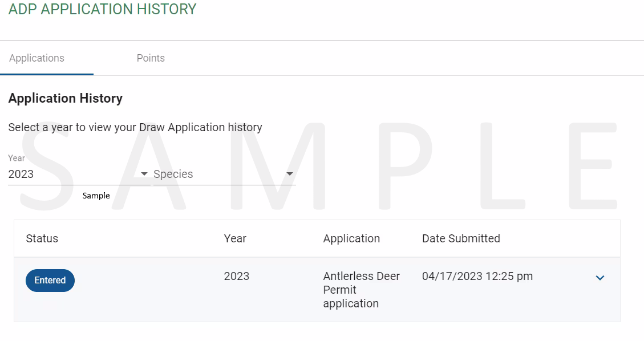This screenshot has height=341, width=644.
Task: Click the Antlerless Deer Permit application text
Action: tap(361, 290)
